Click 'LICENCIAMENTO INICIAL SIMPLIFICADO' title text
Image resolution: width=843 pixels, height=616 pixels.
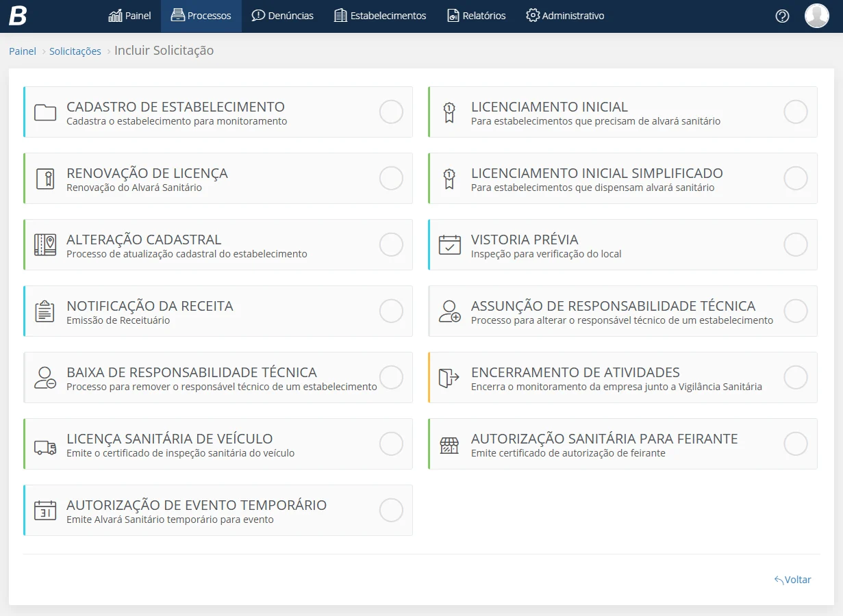coord(597,173)
